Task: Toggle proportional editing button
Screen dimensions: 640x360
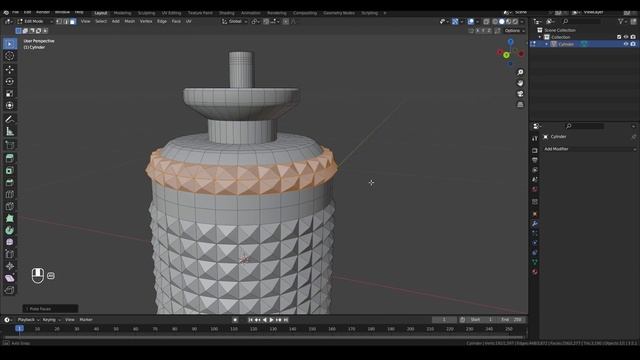Action: [286, 21]
